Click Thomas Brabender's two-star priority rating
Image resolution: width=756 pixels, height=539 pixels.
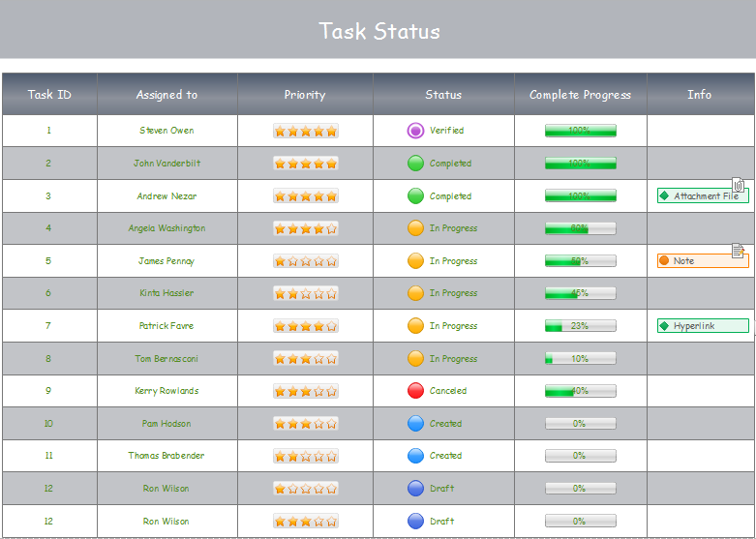[306, 456]
